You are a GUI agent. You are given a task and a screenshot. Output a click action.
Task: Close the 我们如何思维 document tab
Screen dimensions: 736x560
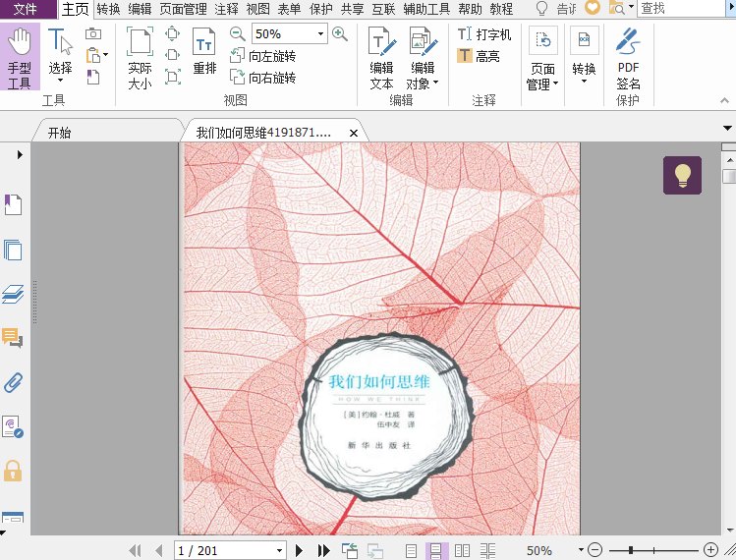coord(354,134)
